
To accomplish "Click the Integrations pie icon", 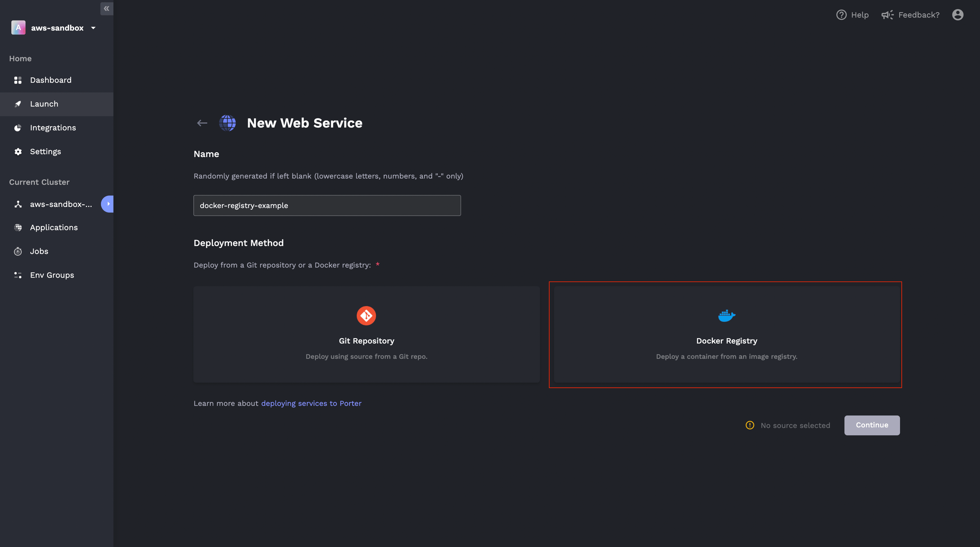I will pyautogui.click(x=18, y=128).
